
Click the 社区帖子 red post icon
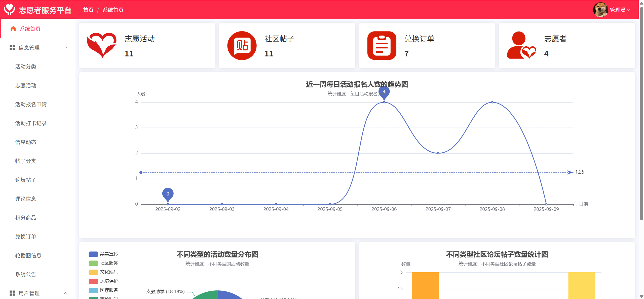(x=242, y=46)
